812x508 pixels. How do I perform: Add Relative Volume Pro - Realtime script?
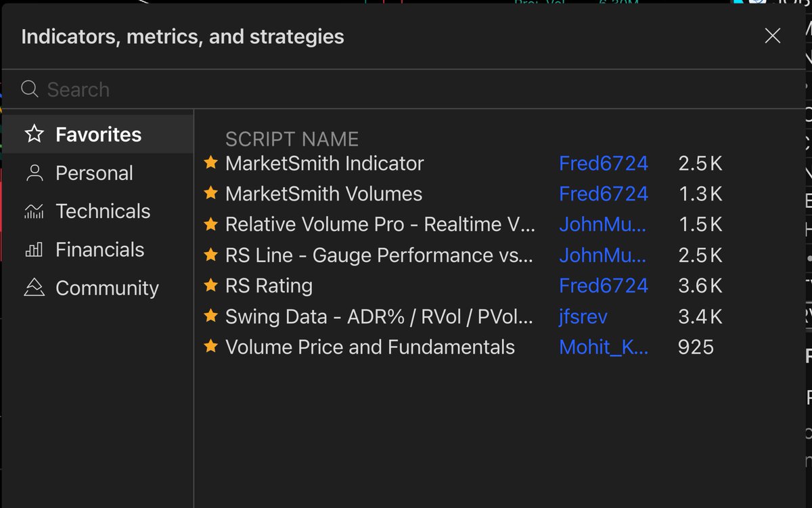click(380, 224)
